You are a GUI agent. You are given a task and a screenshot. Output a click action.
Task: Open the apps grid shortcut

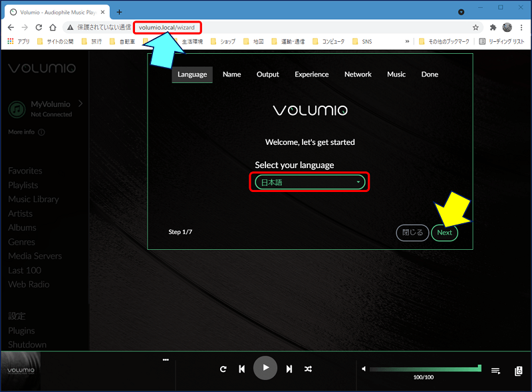pos(11,41)
